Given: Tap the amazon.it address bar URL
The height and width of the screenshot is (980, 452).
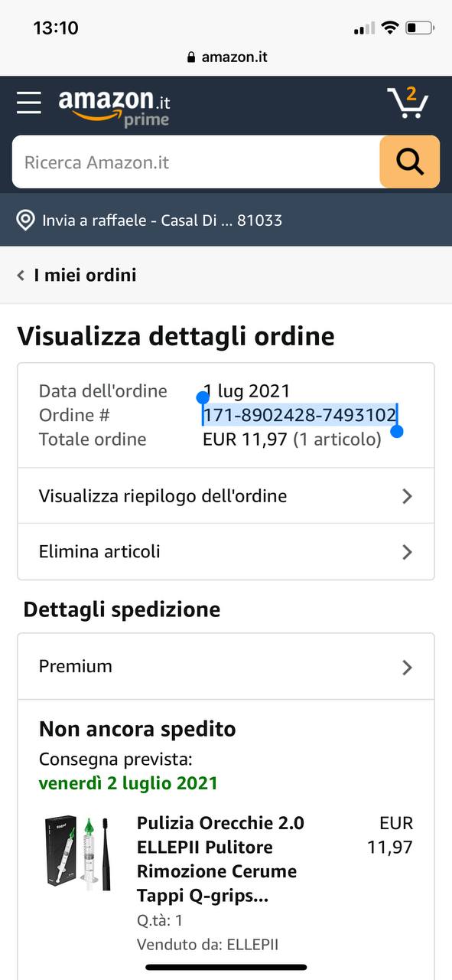Looking at the screenshot, I should (234, 57).
